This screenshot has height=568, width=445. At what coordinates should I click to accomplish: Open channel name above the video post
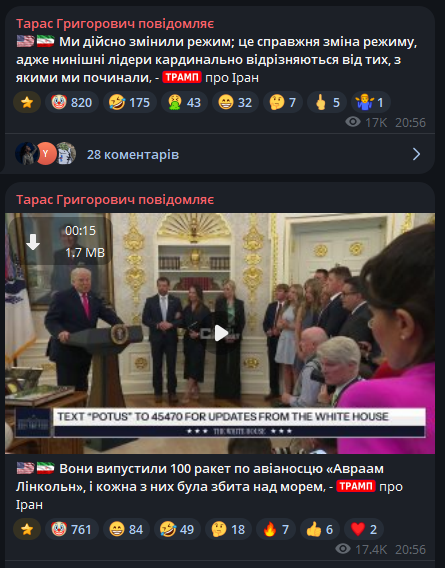(115, 200)
